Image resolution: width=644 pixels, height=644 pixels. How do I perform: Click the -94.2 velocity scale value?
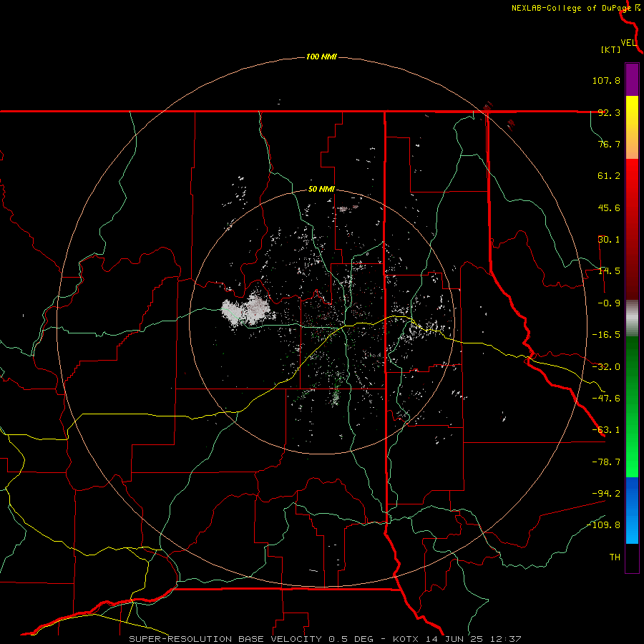[x=606, y=493]
